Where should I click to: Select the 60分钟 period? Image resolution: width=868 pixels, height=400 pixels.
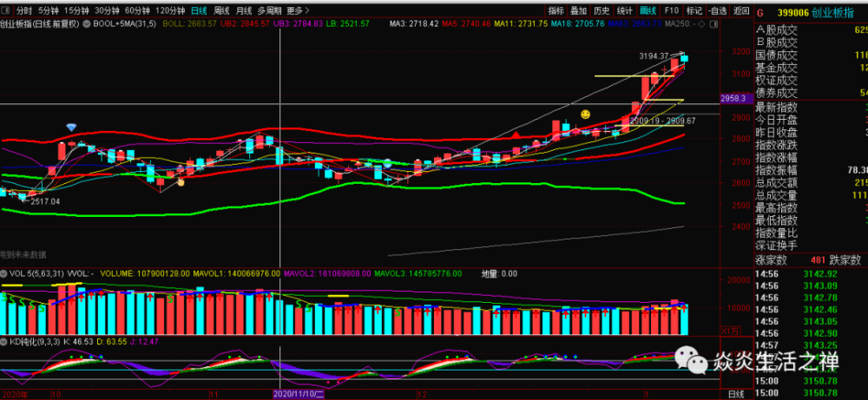tap(137, 11)
